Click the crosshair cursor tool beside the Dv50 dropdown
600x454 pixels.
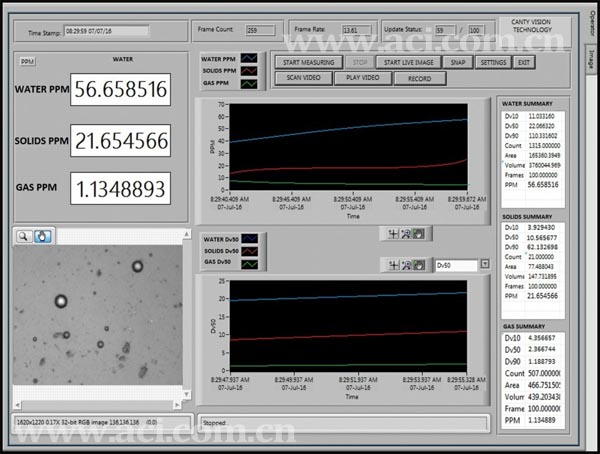coord(394,265)
